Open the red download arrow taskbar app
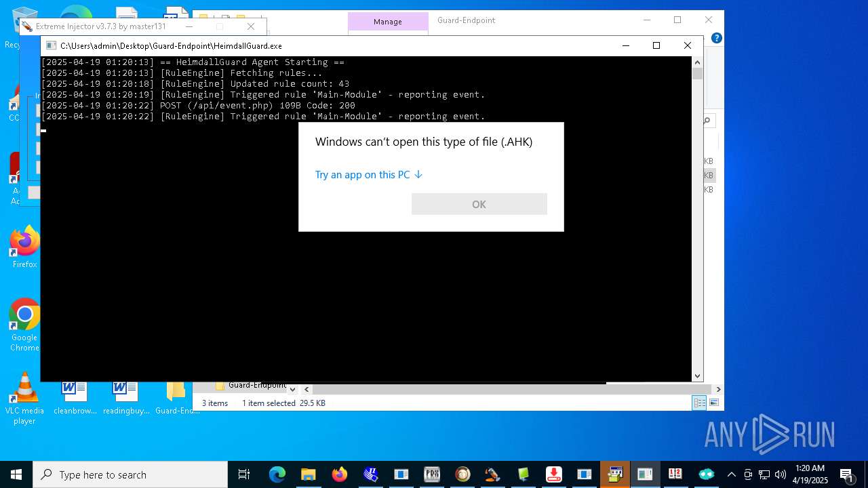Screen dimensions: 868x488 (553, 474)
